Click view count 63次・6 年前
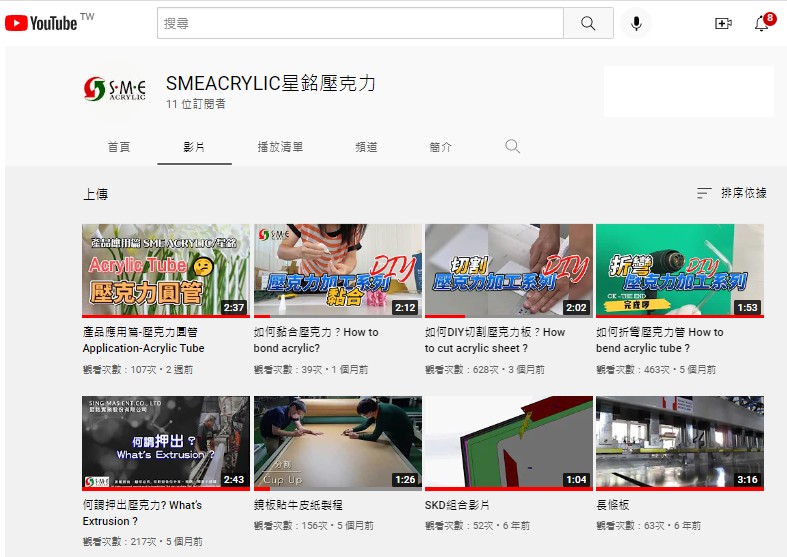This screenshot has width=787, height=557. click(648, 525)
